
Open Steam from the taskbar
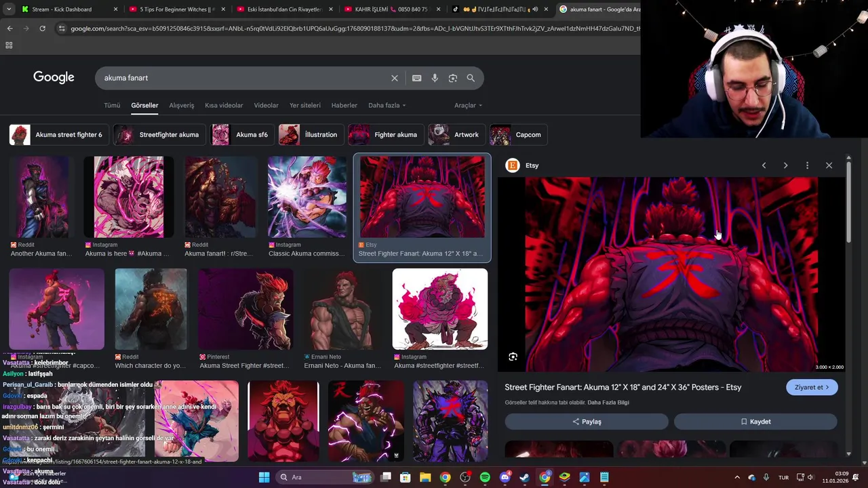[x=524, y=477]
